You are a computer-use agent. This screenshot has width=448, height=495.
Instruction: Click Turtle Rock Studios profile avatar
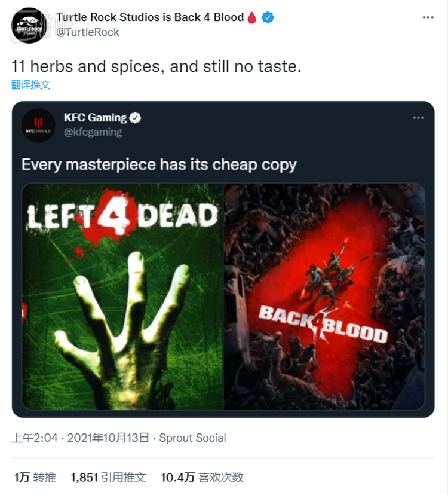coord(29,25)
